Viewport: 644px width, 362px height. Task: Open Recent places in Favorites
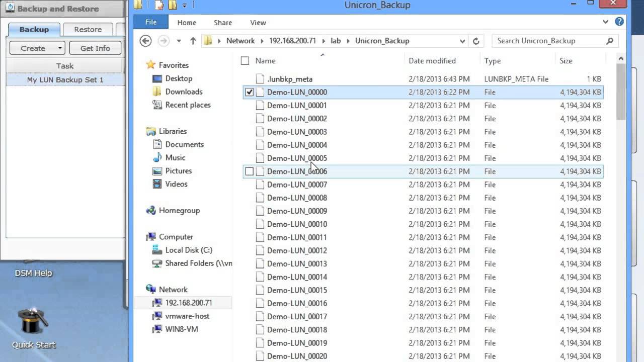point(188,105)
